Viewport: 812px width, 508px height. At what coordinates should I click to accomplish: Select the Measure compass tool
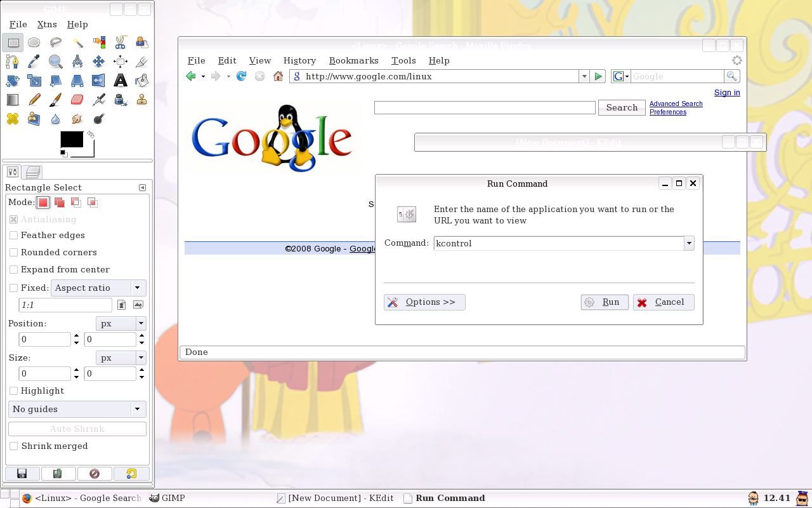(77, 62)
